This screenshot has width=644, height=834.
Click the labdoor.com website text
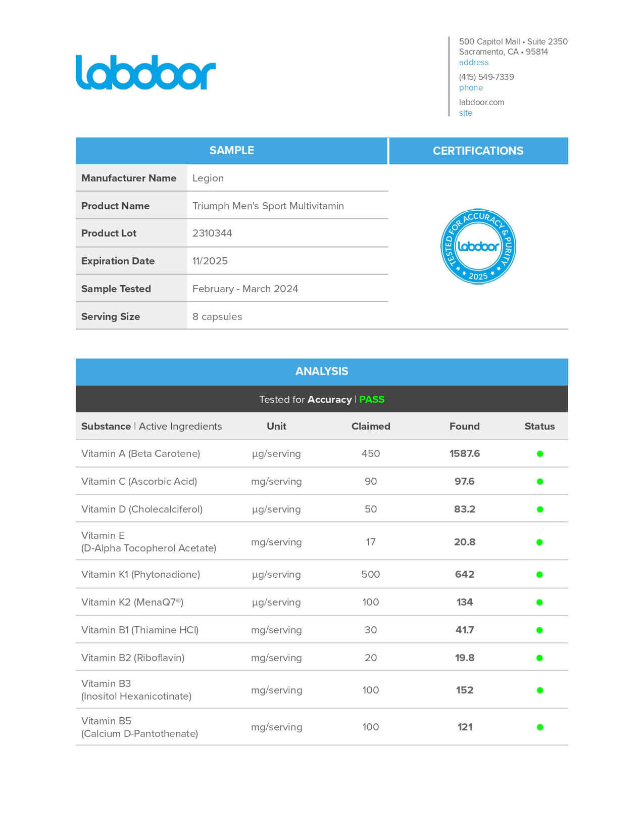pyautogui.click(x=481, y=102)
